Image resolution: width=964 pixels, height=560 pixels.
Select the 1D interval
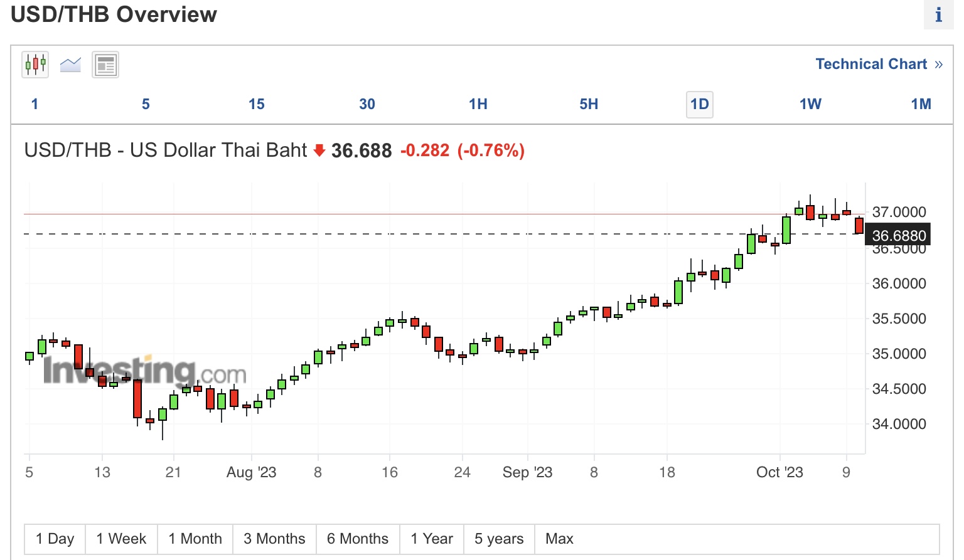pos(700,104)
